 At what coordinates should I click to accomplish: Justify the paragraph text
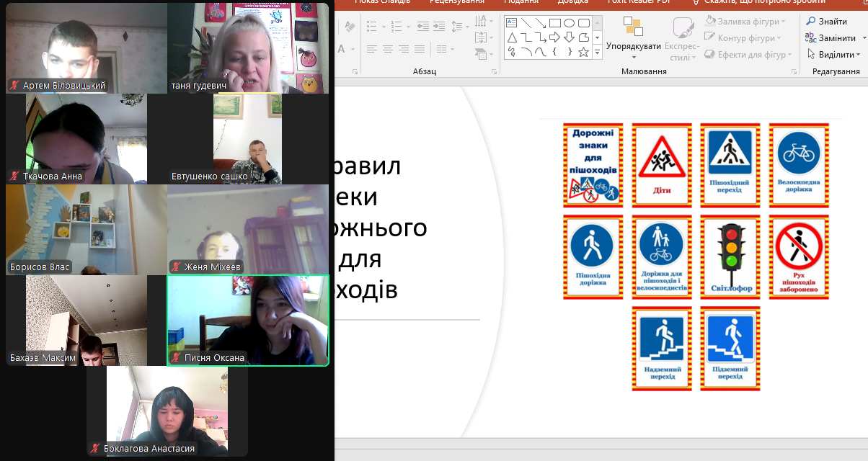(420, 49)
